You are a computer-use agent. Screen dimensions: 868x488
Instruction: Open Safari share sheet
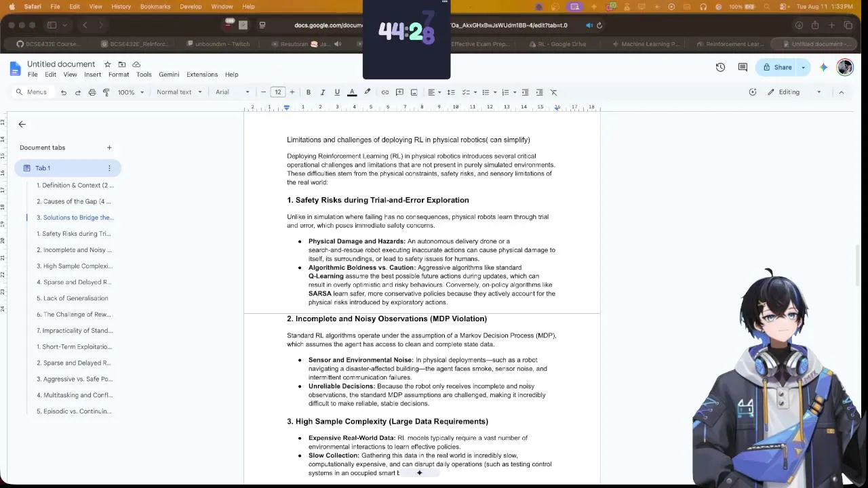815,25
